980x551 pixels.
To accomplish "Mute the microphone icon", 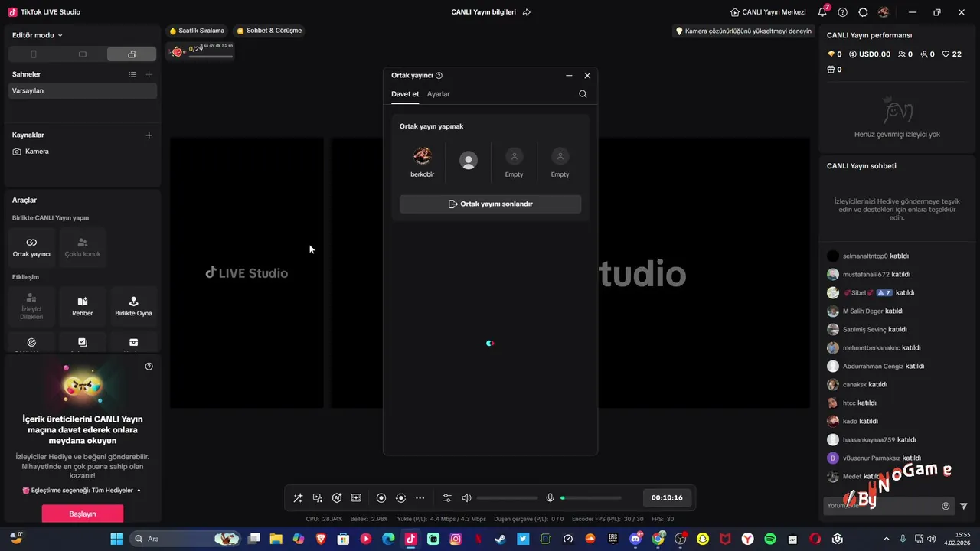I will 550,498.
